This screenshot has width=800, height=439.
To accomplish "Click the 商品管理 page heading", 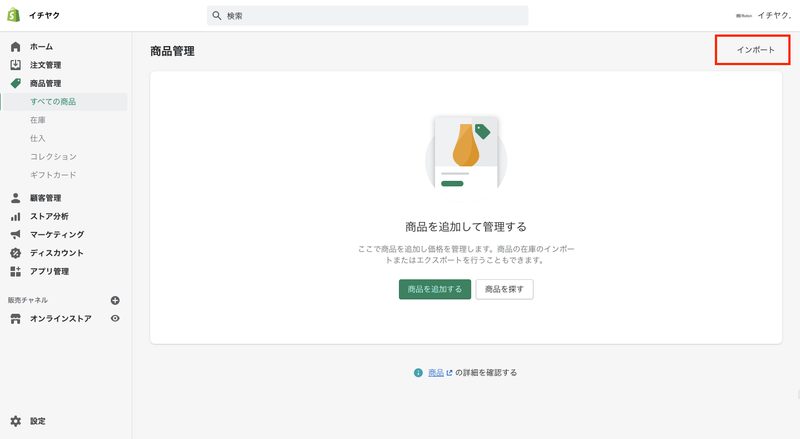I will coord(172,51).
